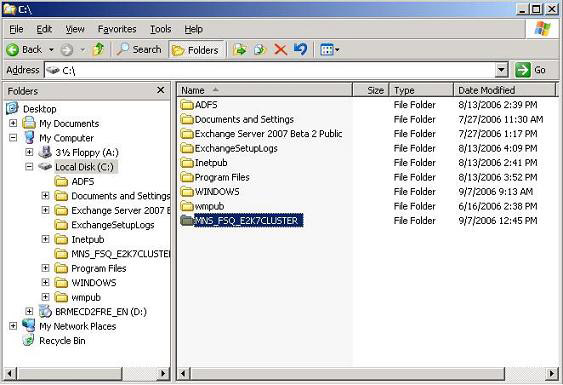Click the Local Disk (C:) drive icon
Image resolution: width=563 pixels, height=385 pixels.
point(45,166)
